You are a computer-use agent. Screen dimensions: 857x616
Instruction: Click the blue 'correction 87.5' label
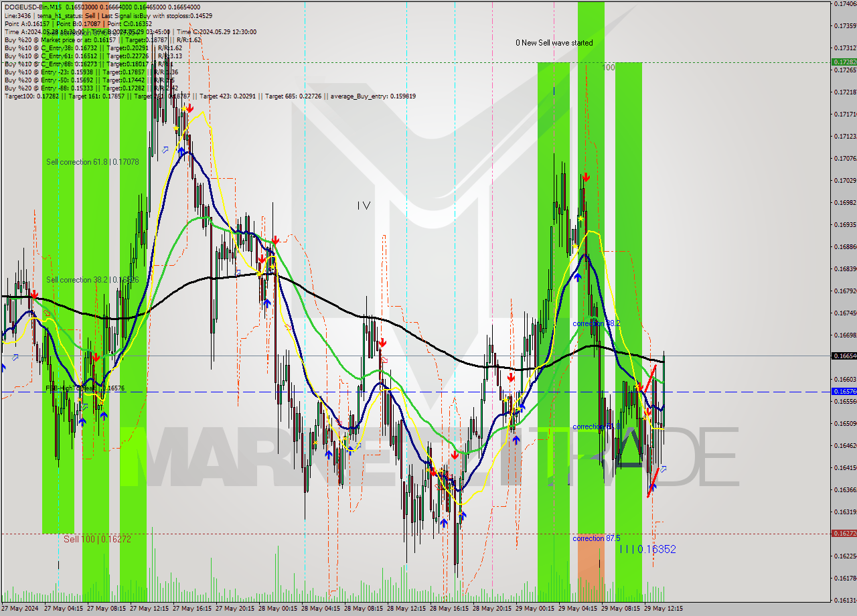[596, 538]
